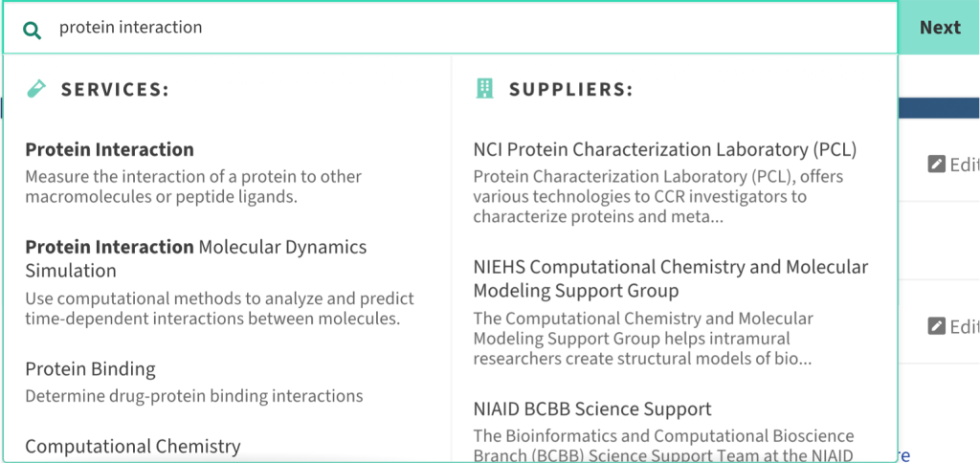Viewport: 980px width, 463px height.
Task: Select the Computational Chemistry service suggestion
Action: coord(132,446)
